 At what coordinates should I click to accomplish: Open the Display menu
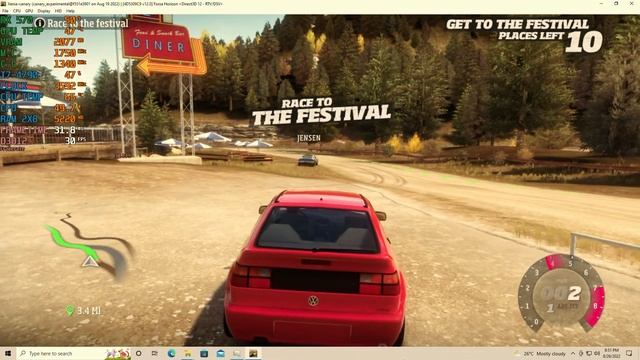coord(44,11)
